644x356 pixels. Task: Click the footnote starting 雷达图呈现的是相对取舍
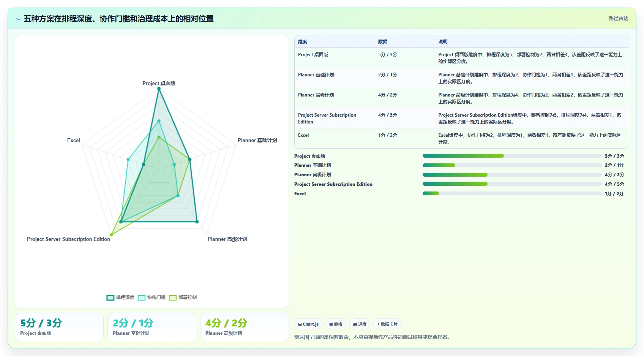pos(373,337)
